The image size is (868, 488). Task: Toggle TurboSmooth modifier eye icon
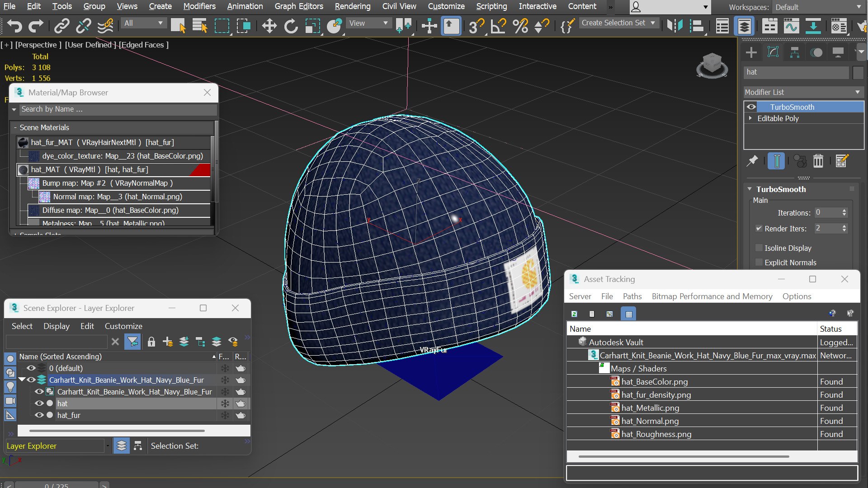pyautogui.click(x=751, y=107)
